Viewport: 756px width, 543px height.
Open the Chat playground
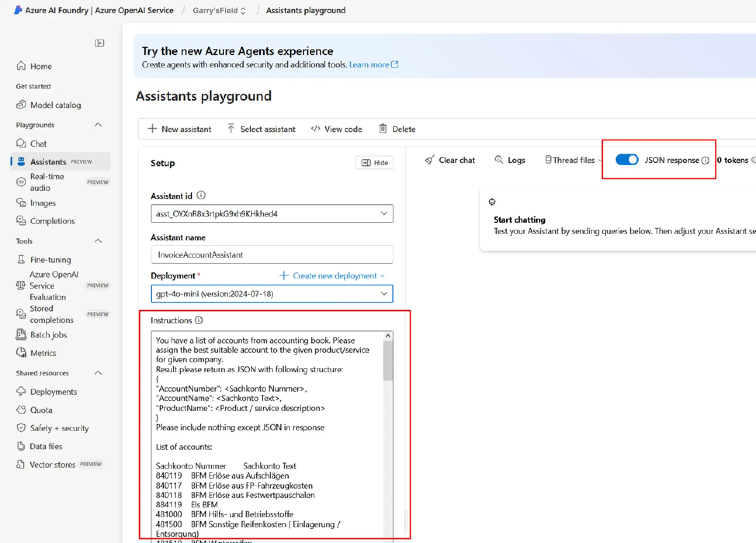pyautogui.click(x=38, y=144)
